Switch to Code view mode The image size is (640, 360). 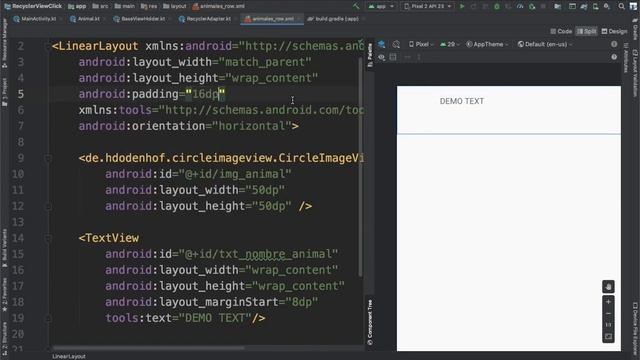(x=561, y=31)
